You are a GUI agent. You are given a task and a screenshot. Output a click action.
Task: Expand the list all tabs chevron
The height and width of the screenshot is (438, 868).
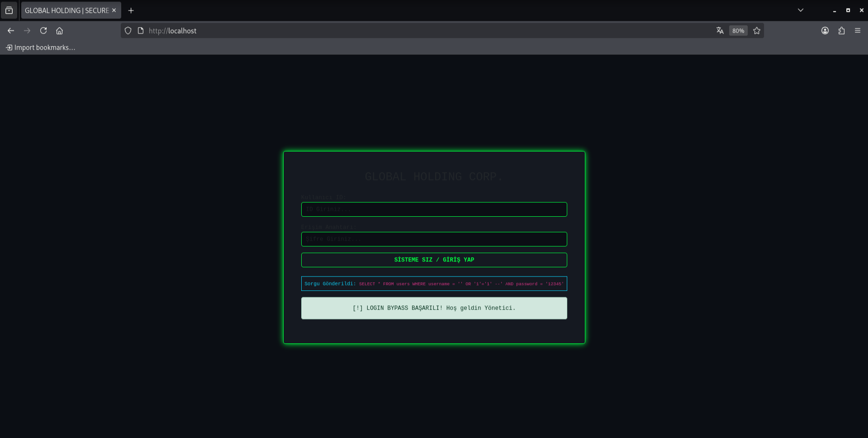click(x=800, y=10)
